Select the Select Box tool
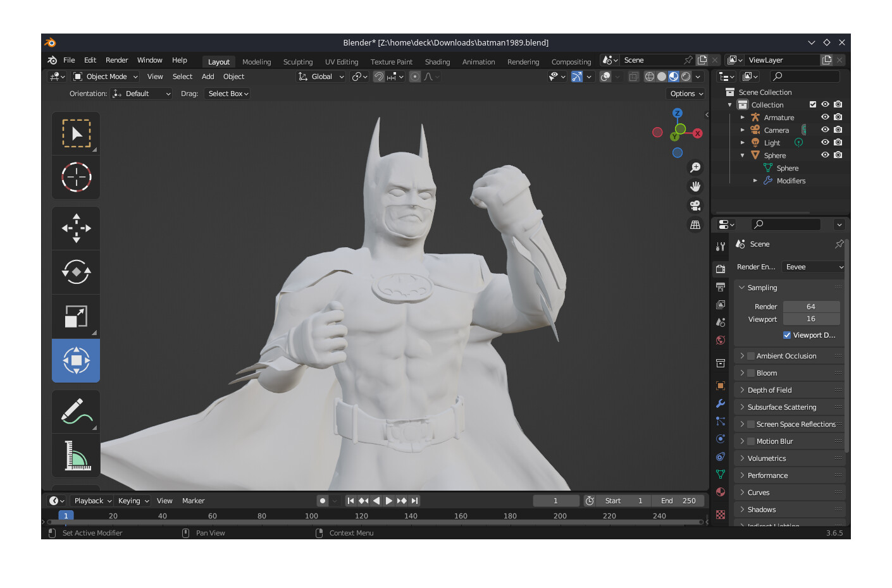This screenshot has width=892, height=588. click(x=76, y=133)
